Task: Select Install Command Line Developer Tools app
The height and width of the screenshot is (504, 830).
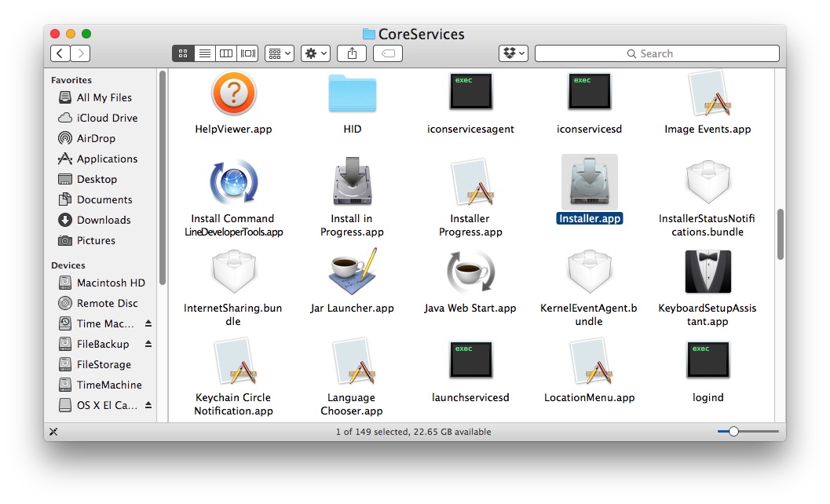Action: pos(233,183)
